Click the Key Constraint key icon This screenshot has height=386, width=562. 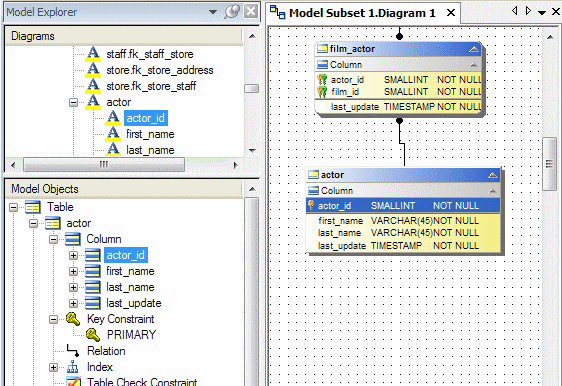coord(73,319)
